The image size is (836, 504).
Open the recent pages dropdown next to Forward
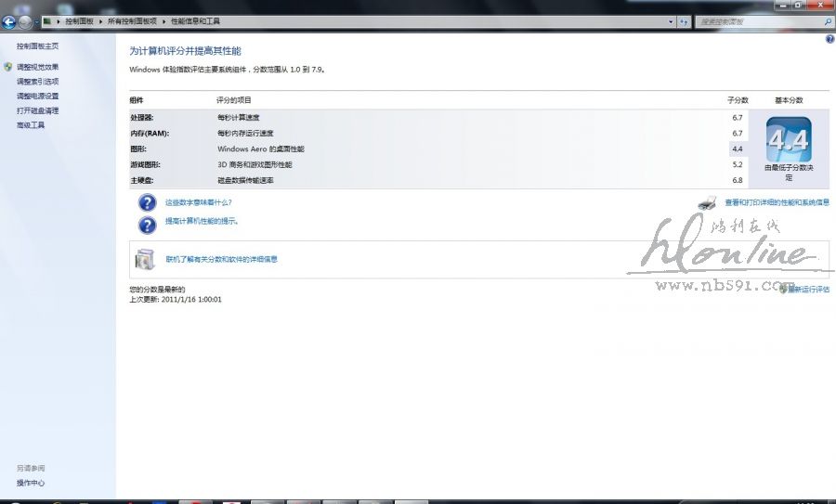point(36,21)
